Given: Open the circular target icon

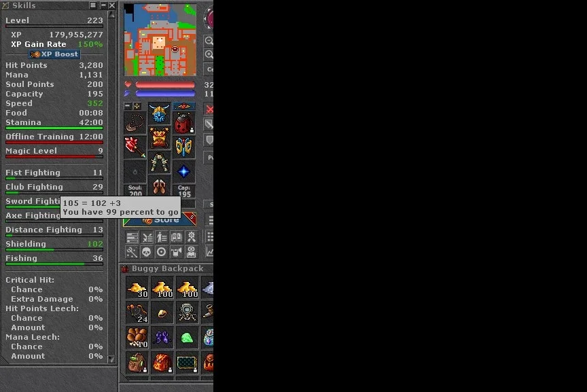Looking at the screenshot, I should pos(162,252).
